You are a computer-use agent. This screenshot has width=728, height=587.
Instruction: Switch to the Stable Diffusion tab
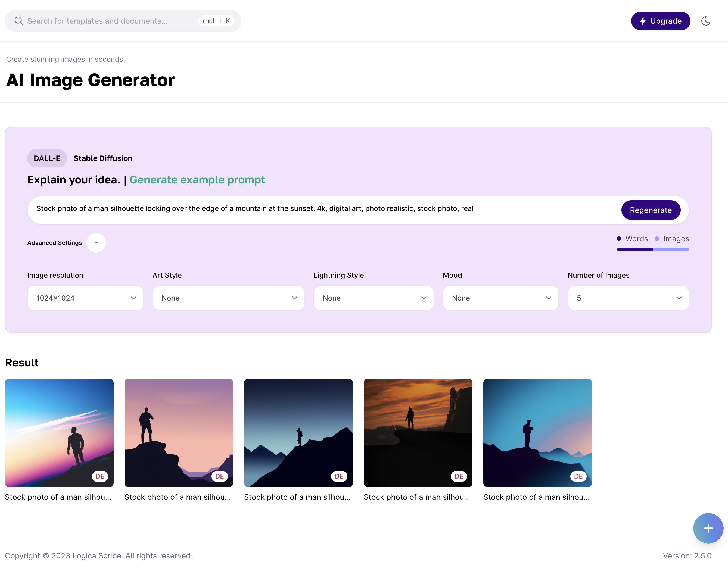point(103,158)
